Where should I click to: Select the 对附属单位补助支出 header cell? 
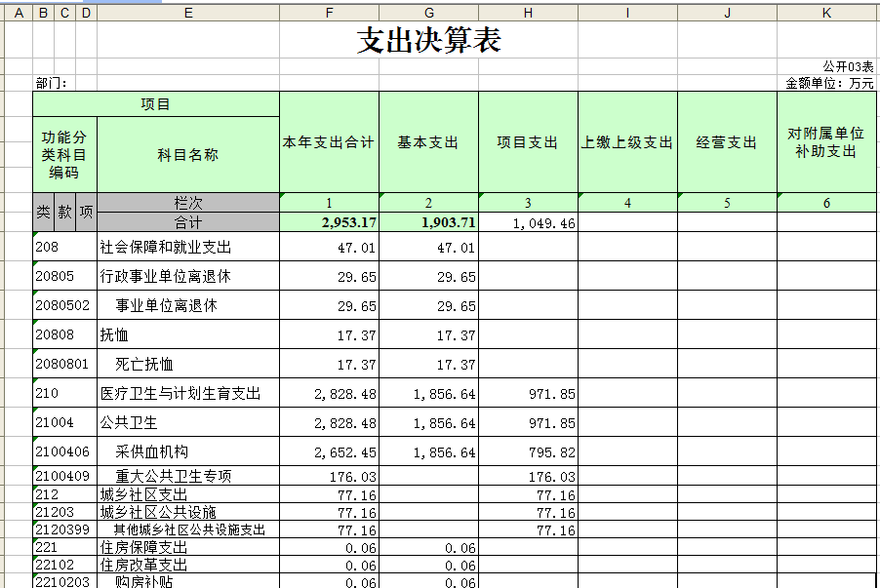[826, 142]
